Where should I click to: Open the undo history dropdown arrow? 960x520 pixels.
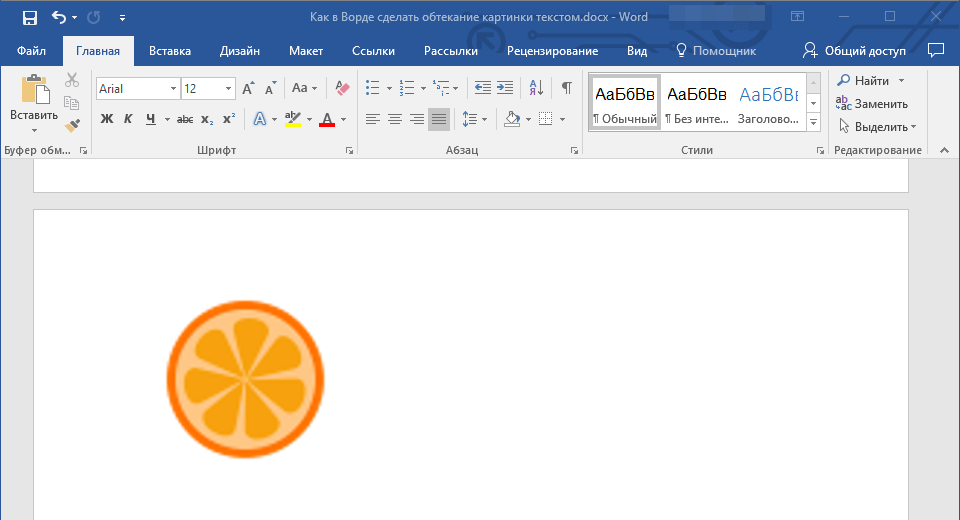tap(75, 18)
